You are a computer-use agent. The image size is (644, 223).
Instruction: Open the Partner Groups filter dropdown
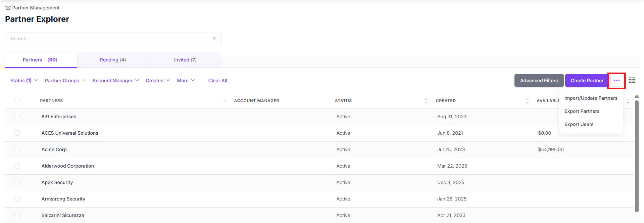coord(65,81)
